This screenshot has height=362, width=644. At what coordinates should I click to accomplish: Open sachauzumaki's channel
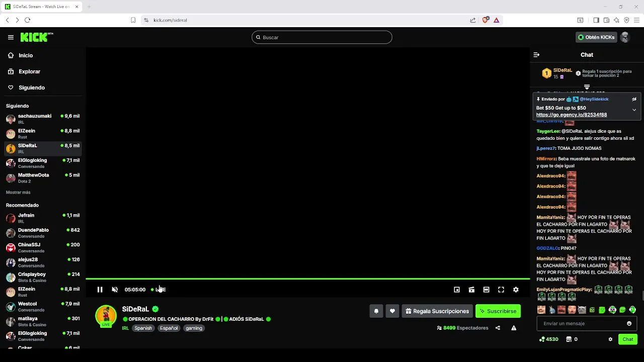click(43, 119)
